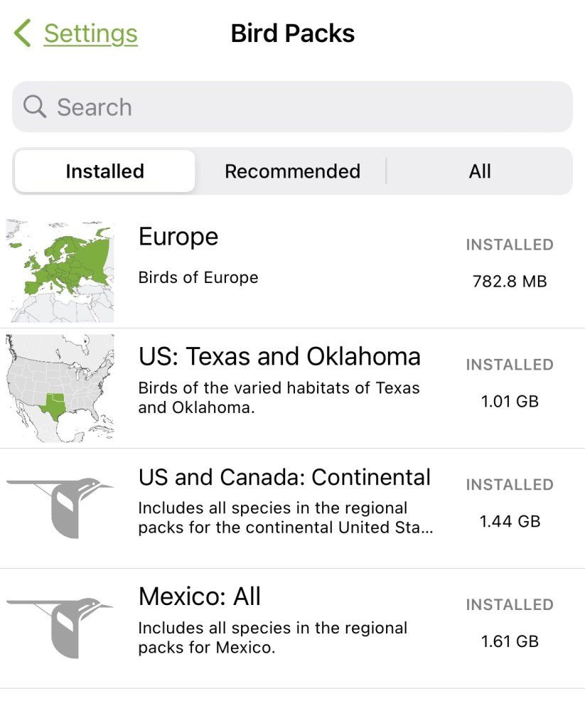Tap INSTALLED status for Texas and Oklahoma
This screenshot has height=728, width=585.
(510, 365)
